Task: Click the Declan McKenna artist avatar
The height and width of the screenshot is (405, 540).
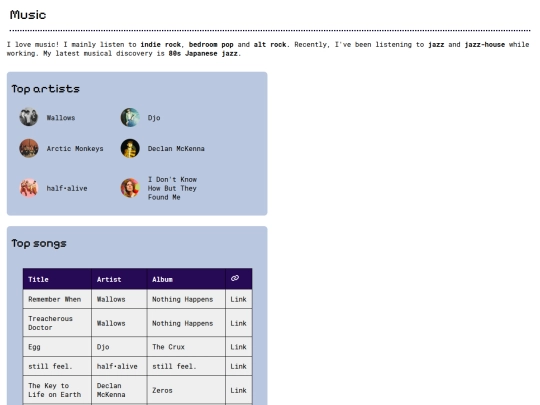Action: tap(130, 148)
